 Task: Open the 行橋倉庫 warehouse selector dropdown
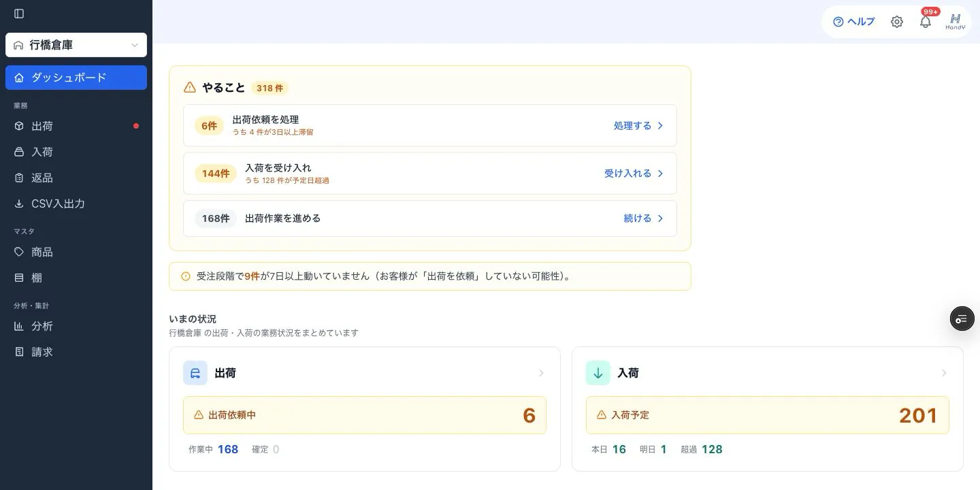76,45
